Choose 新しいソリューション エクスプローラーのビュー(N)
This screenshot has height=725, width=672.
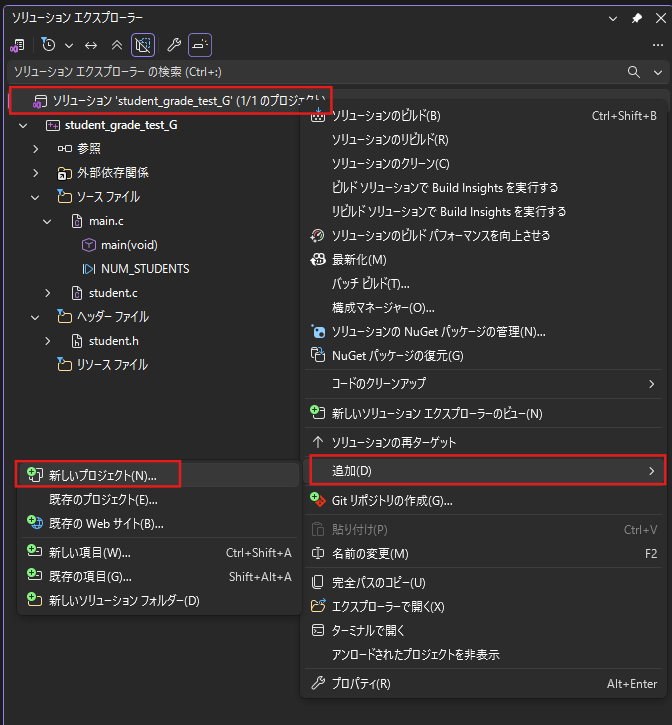click(484, 413)
